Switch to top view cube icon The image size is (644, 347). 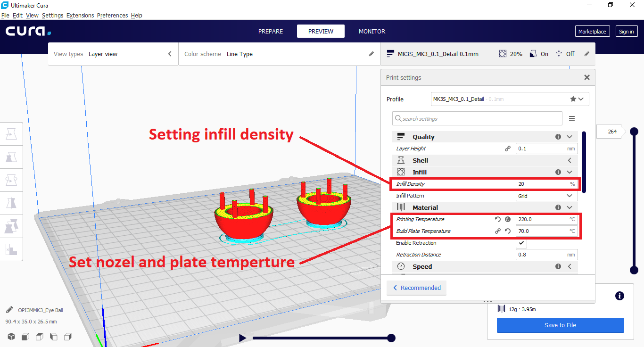40,337
